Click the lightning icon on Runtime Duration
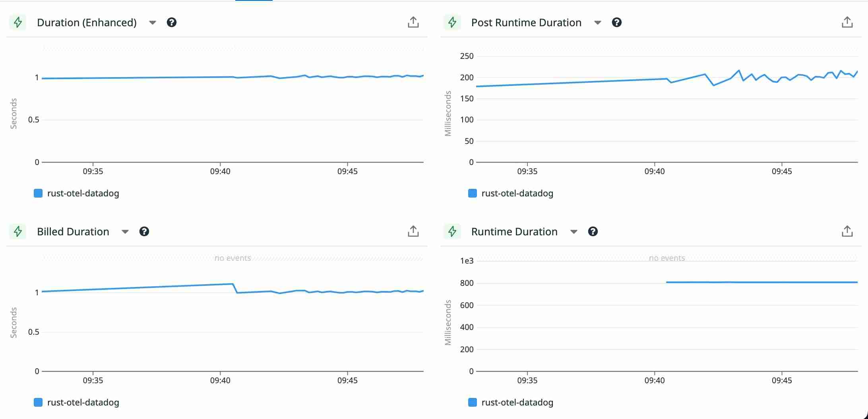The height and width of the screenshot is (419, 868). [x=452, y=231]
